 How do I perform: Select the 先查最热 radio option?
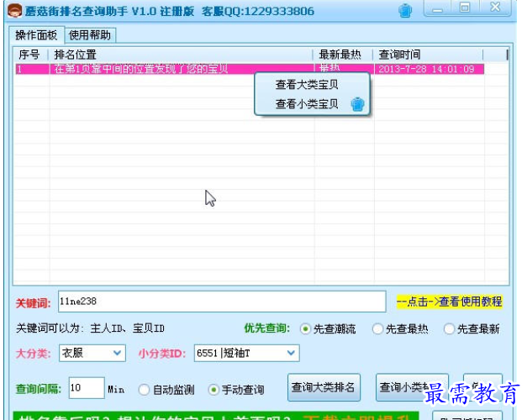[401, 328]
